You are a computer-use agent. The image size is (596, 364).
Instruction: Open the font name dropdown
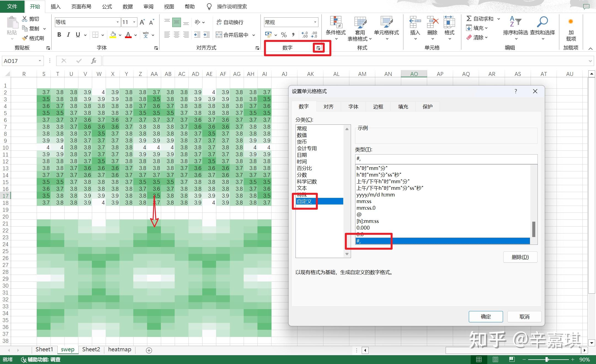118,22
